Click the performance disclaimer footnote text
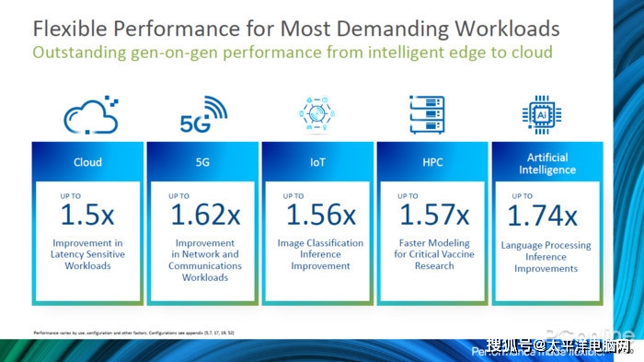The image size is (644, 362). (134, 333)
